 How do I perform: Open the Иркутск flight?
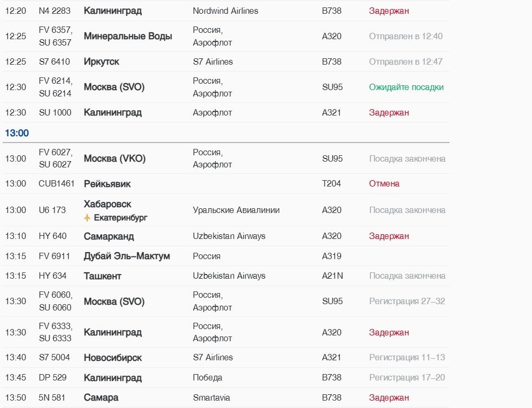click(x=101, y=62)
